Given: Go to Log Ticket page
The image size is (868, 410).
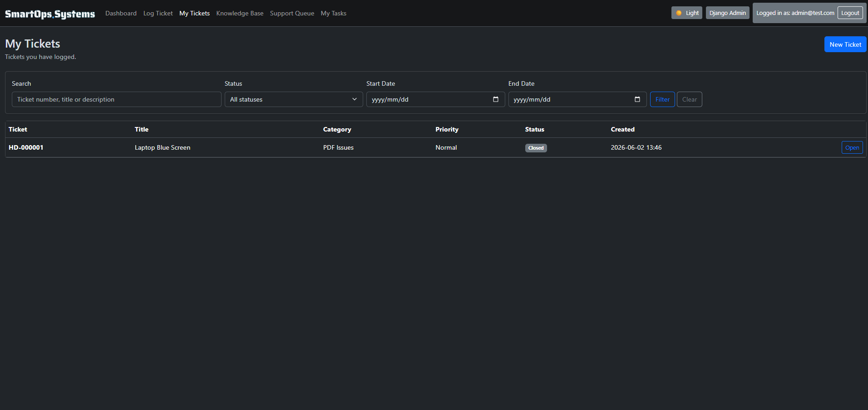Looking at the screenshot, I should coord(158,13).
